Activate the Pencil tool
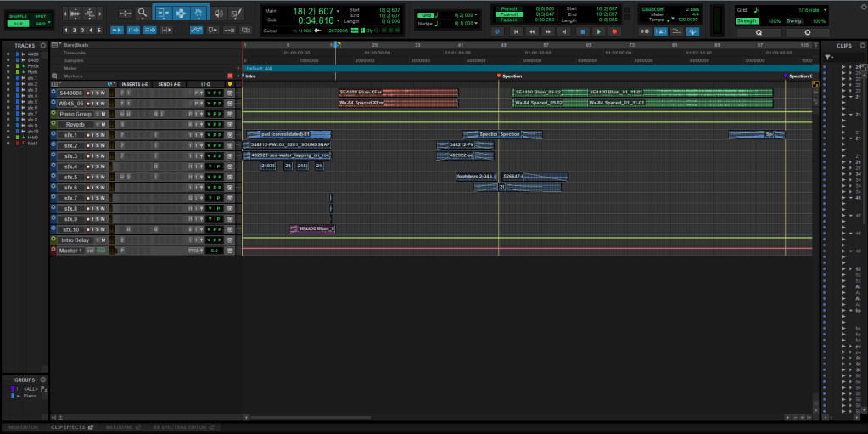The width and height of the screenshot is (868, 434). pos(234,13)
